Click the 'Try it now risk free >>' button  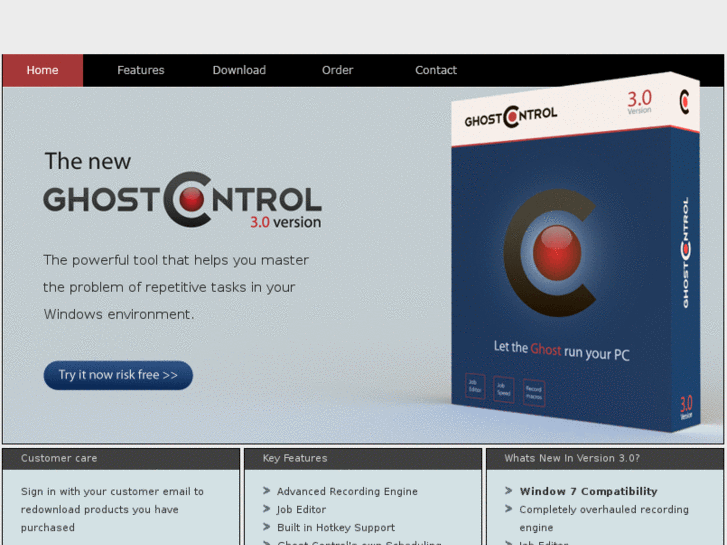118,375
